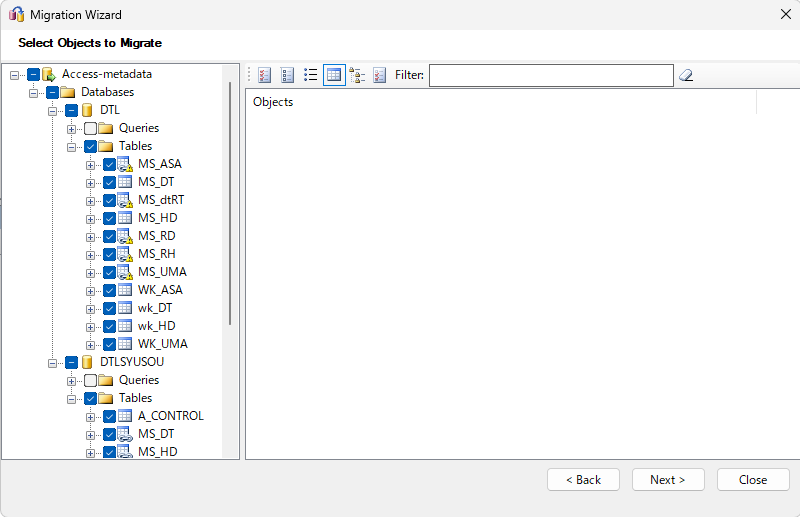Select the details grid view icon
This screenshot has width=800, height=517.
click(334, 75)
